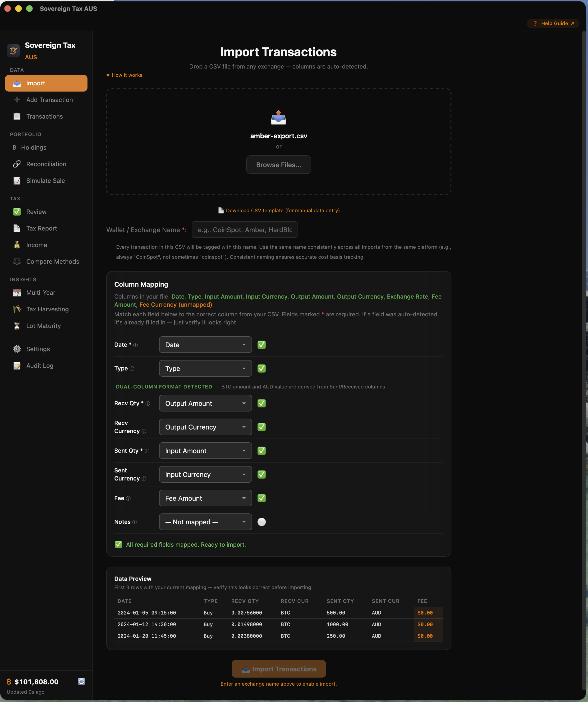Click the Lot Maturity hourglass icon
Image resolution: width=588 pixels, height=702 pixels.
(17, 326)
